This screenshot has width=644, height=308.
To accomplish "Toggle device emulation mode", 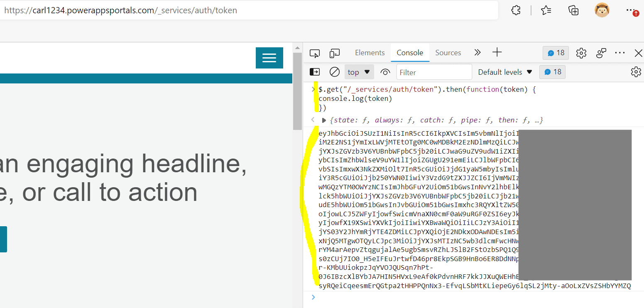I will pyautogui.click(x=335, y=53).
